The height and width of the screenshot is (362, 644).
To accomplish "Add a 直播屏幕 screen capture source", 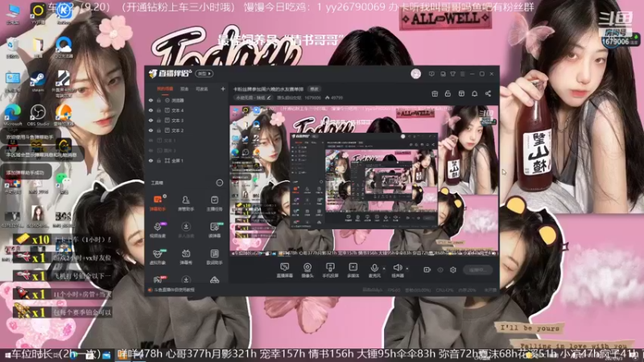I will (284, 270).
